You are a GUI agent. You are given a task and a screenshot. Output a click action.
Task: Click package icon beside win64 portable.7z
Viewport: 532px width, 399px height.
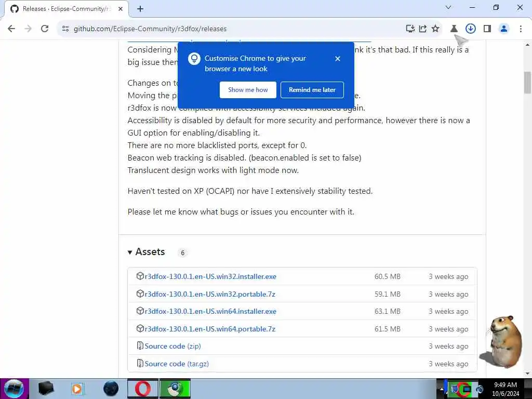tap(140, 328)
